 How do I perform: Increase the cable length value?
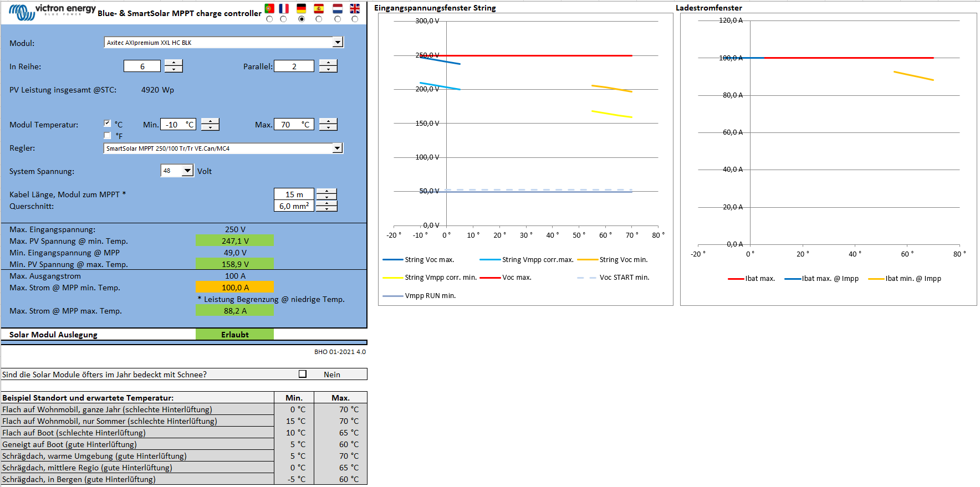326,191
